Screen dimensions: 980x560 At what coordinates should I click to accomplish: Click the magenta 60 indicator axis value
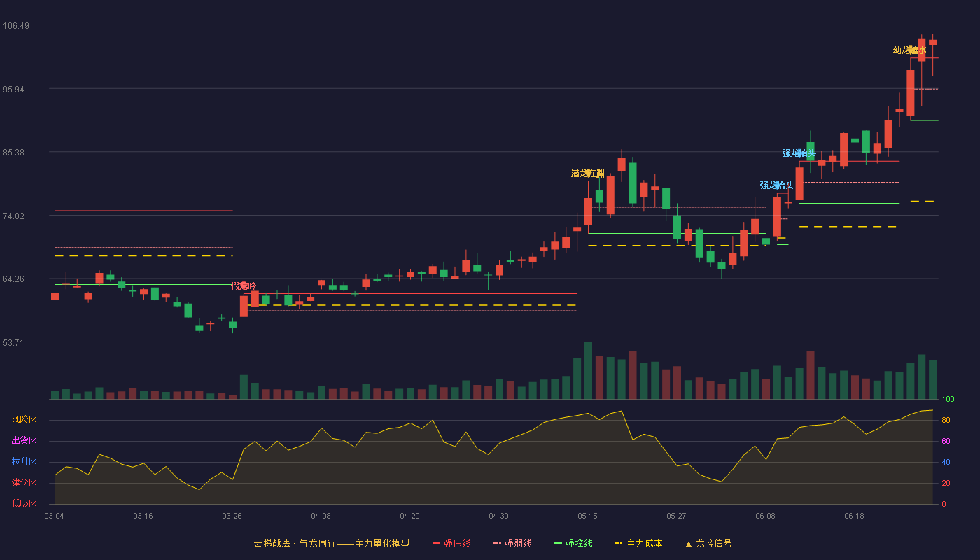click(x=946, y=441)
